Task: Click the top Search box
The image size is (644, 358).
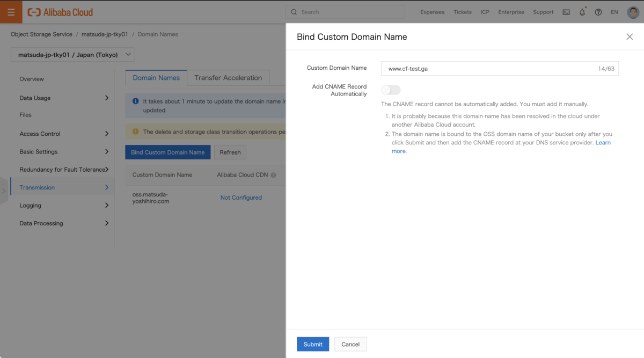Action: 345,12
